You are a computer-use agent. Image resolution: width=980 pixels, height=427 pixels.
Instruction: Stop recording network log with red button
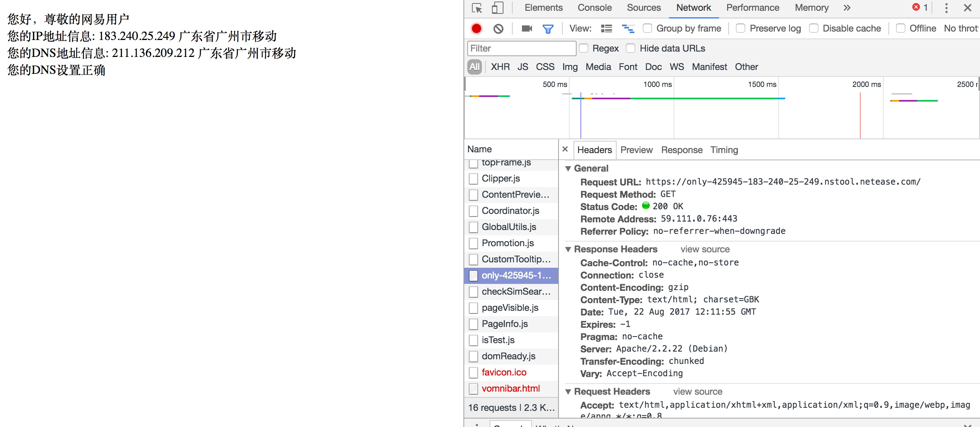point(477,28)
